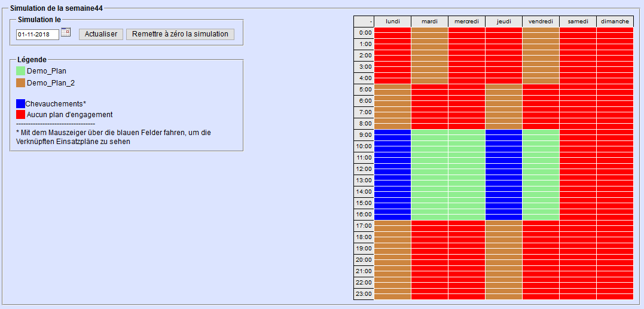Click the simulation date input field
Screen dimensions: 644x309
pyautogui.click(x=38, y=35)
